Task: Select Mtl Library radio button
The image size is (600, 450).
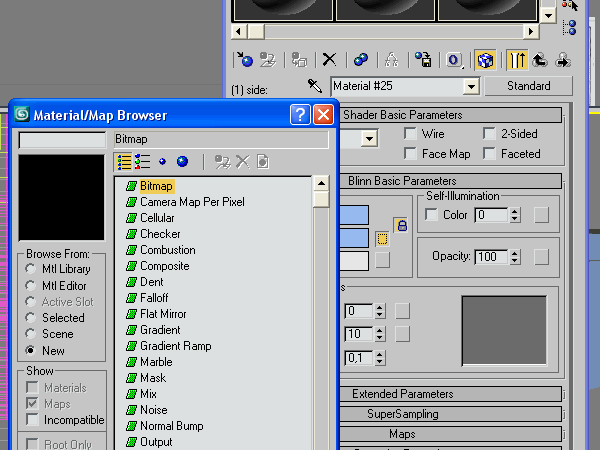Action: click(30, 269)
